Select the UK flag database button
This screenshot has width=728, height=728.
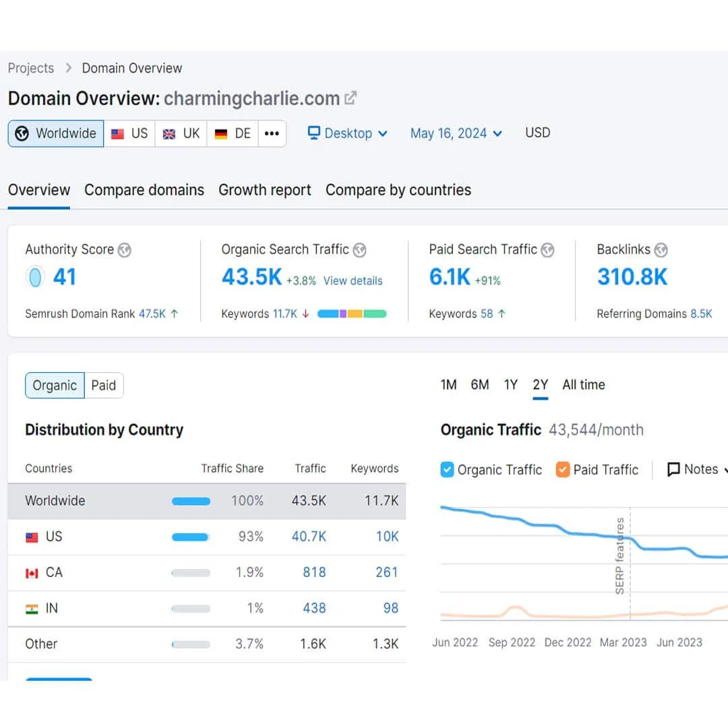pyautogui.click(x=181, y=133)
